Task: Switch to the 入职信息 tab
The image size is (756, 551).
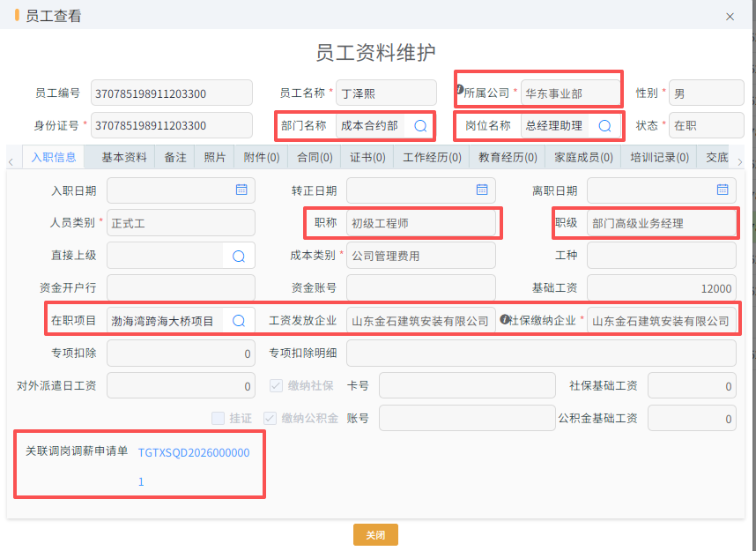Action: 54,157
